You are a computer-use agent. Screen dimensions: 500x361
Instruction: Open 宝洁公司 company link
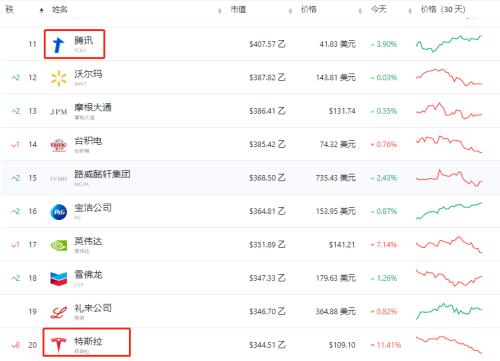(x=93, y=208)
